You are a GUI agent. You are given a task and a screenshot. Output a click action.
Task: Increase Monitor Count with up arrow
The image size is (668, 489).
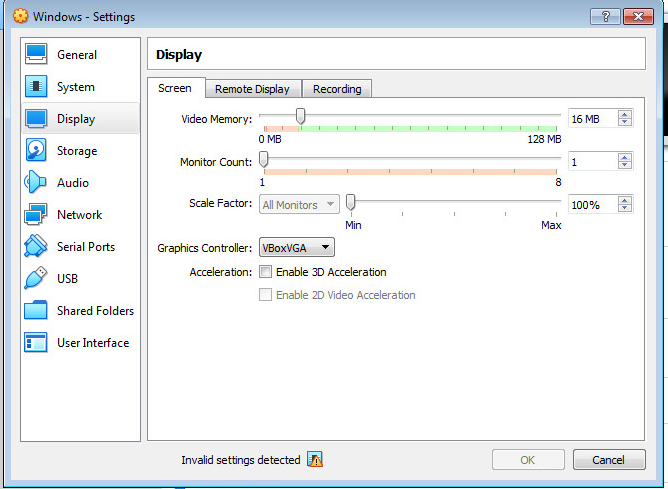(x=625, y=158)
